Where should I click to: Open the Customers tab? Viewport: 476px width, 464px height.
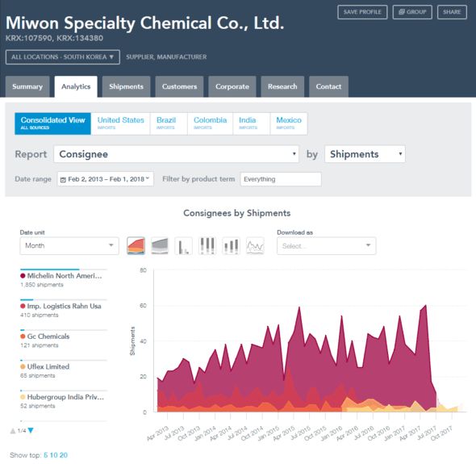179,86
